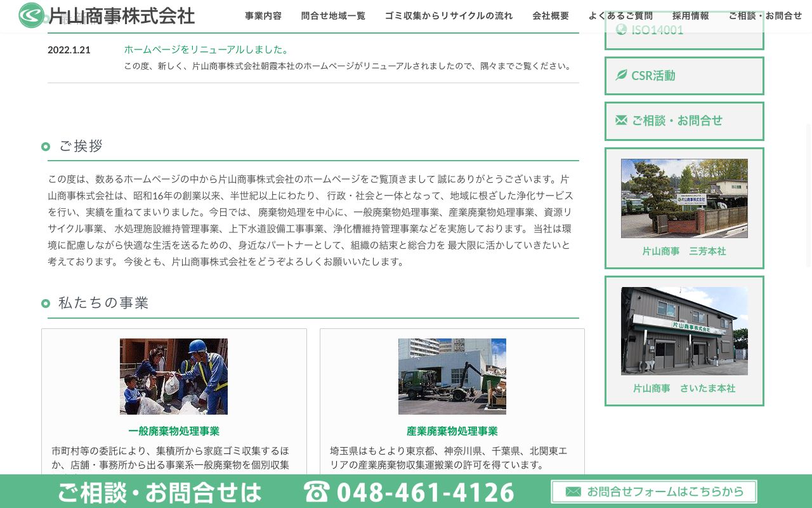Follow the 片山商事 さいたま本社 link
The width and height of the screenshot is (812, 508).
[x=684, y=389]
